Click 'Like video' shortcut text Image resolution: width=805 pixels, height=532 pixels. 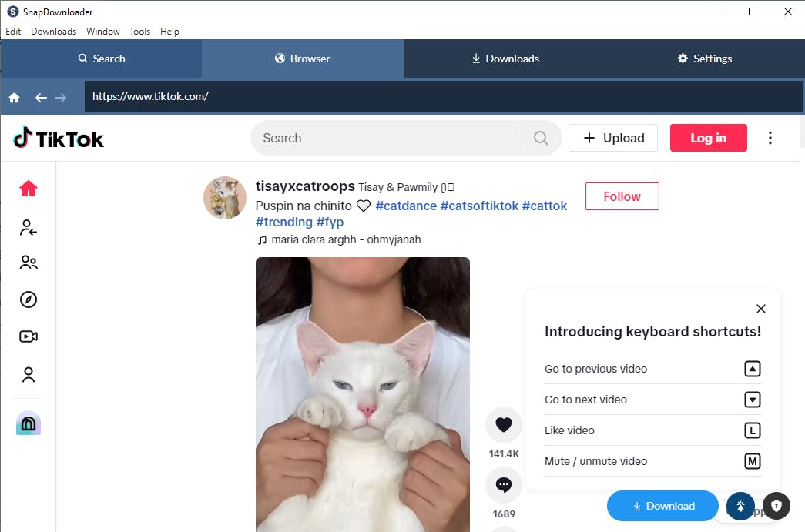(x=569, y=430)
